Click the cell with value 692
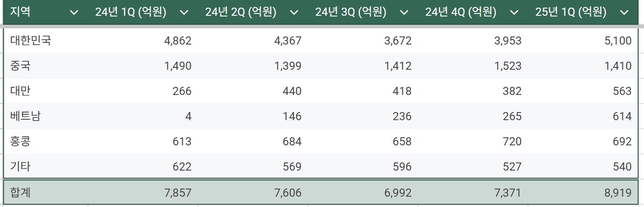This screenshot has width=644, height=207. 583,142
